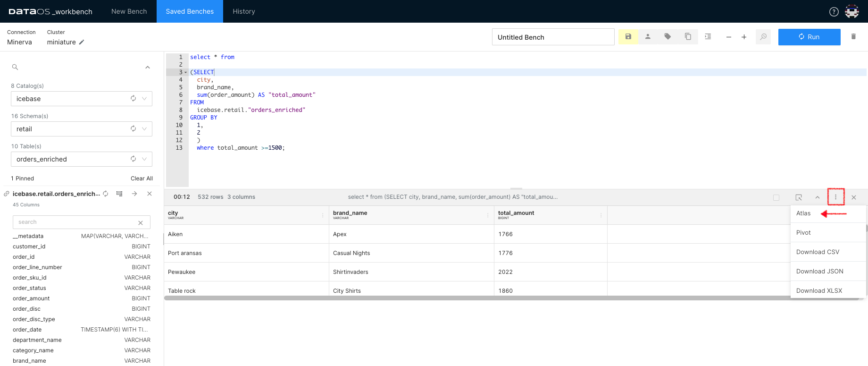This screenshot has width=868, height=366.
Task: Choose Download CSV from the menu
Action: pos(828,252)
